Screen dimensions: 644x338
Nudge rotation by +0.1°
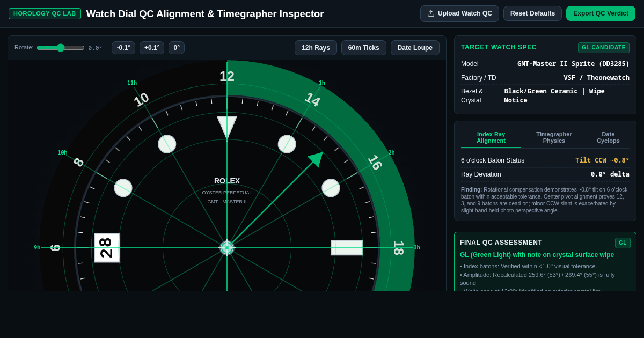(152, 48)
